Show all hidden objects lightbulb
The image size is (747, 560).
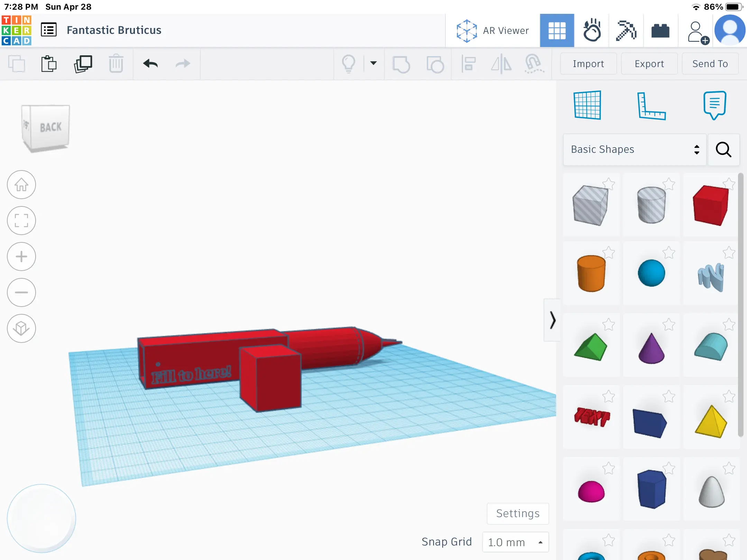tap(348, 64)
